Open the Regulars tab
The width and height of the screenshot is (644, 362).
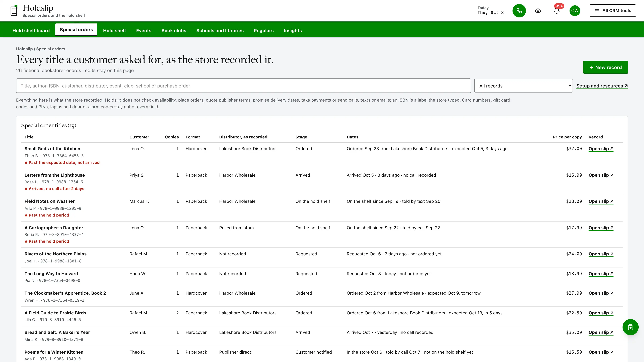point(263,31)
